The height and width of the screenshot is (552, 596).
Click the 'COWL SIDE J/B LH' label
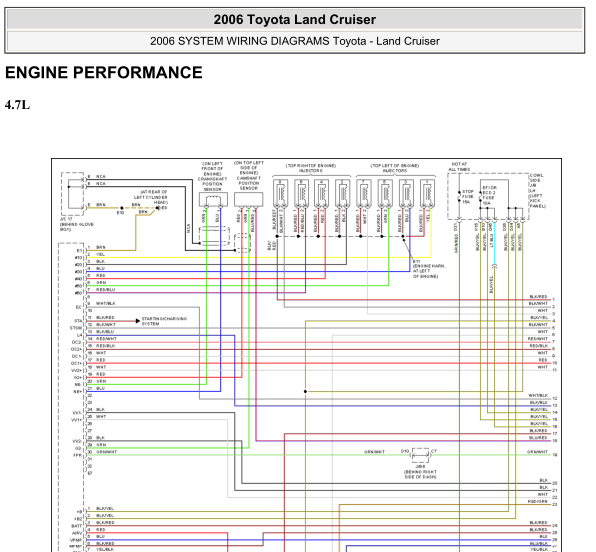[x=536, y=182]
